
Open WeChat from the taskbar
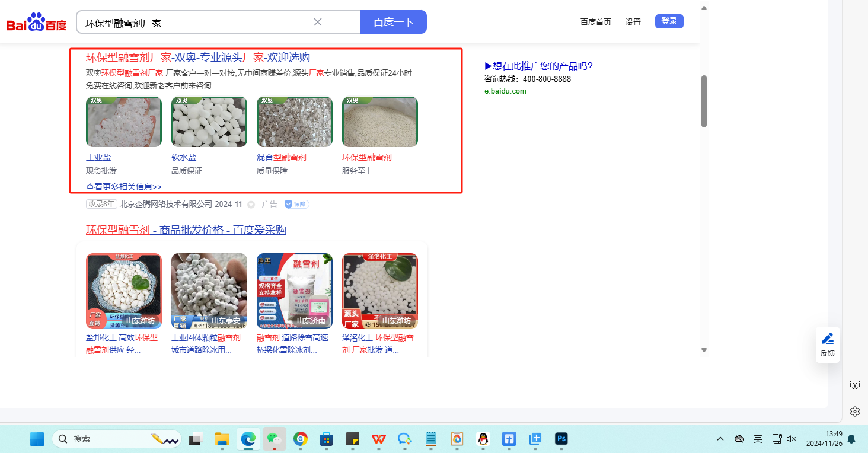coord(275,439)
